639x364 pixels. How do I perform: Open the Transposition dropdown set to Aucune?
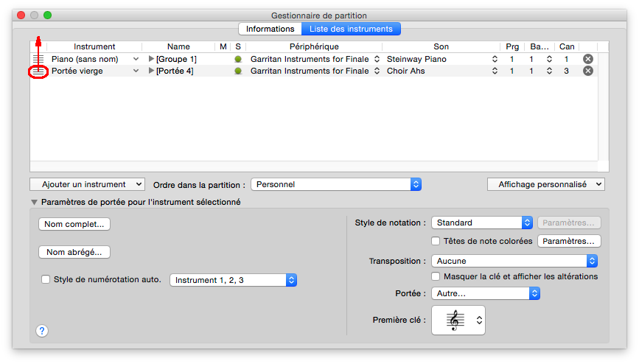pos(514,261)
